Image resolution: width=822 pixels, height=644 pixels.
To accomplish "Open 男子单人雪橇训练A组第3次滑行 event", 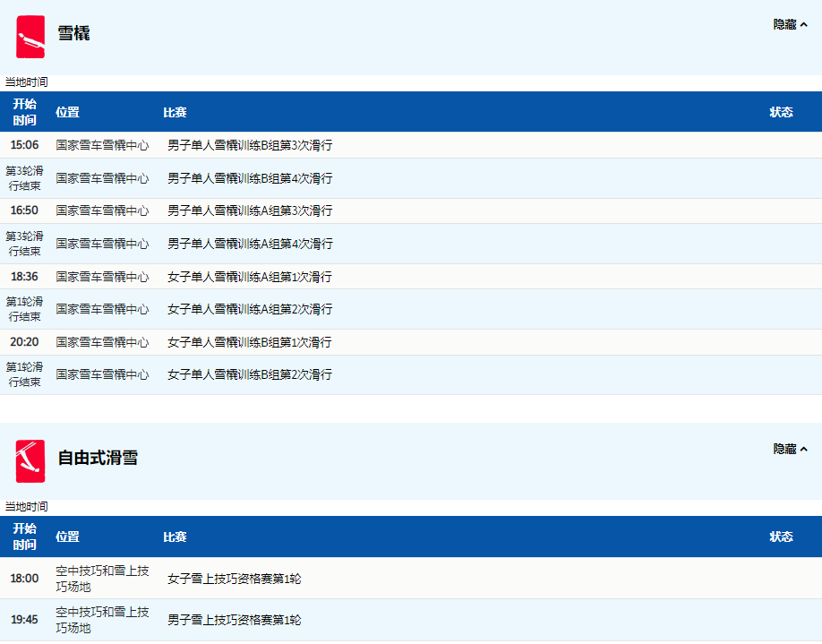I will [x=250, y=210].
